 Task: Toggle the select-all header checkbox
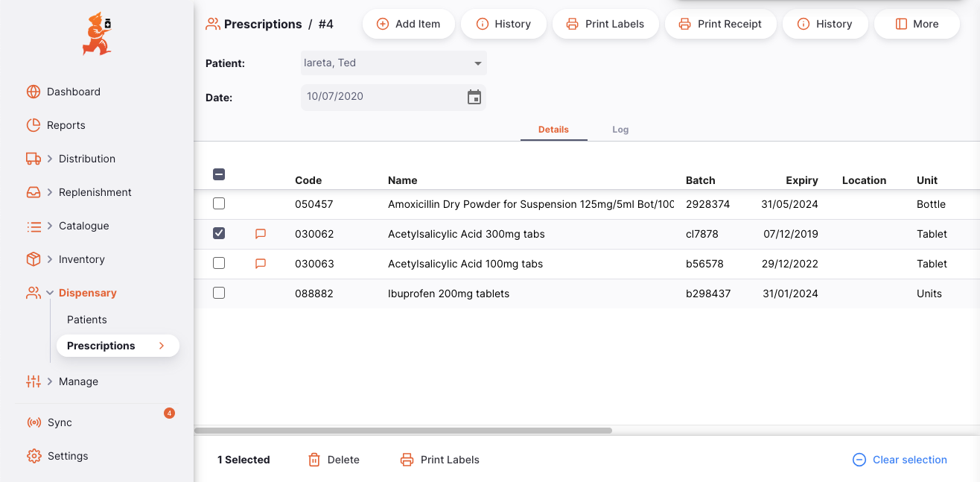click(219, 175)
